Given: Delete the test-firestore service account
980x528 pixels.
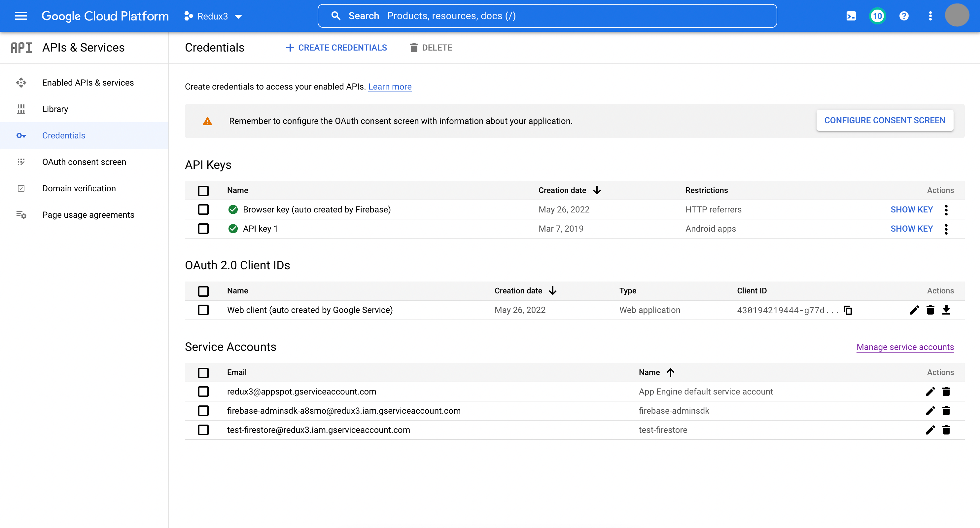Looking at the screenshot, I should coord(946,430).
